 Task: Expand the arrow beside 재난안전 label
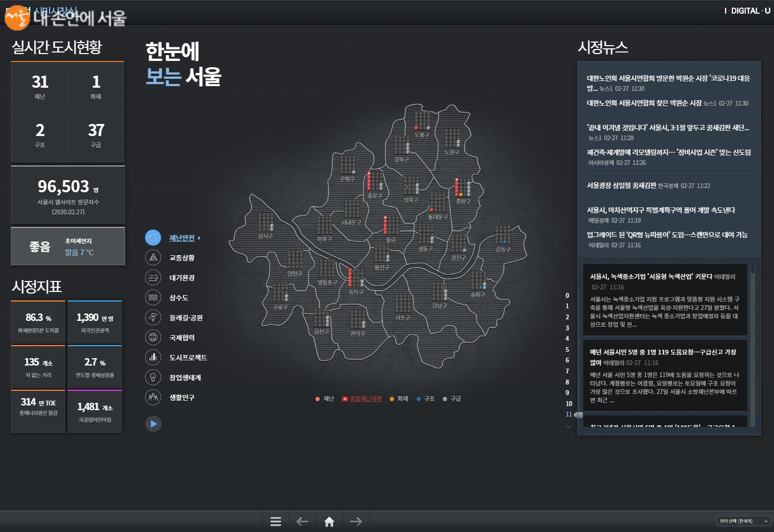(199, 238)
